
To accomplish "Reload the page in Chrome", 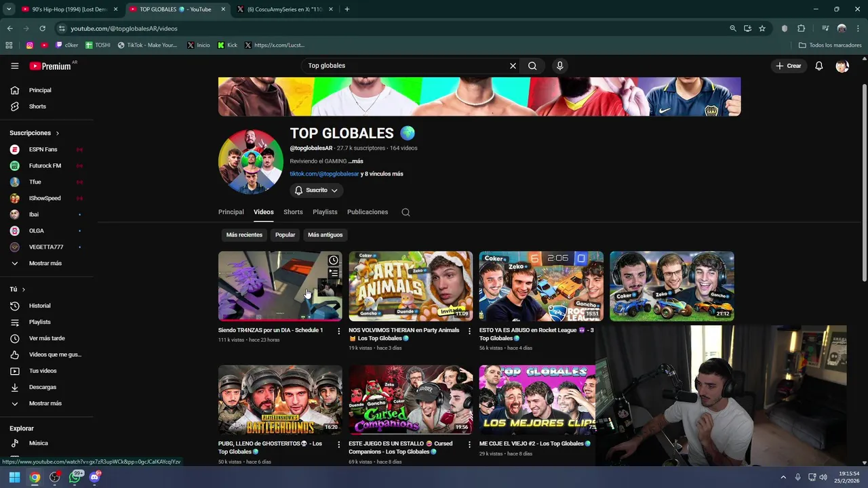I will pos(42,28).
